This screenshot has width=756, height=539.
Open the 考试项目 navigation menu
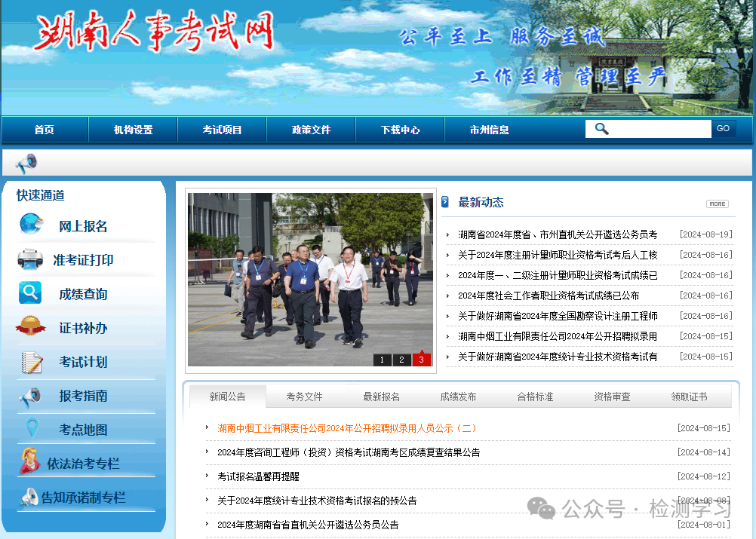[x=221, y=129]
